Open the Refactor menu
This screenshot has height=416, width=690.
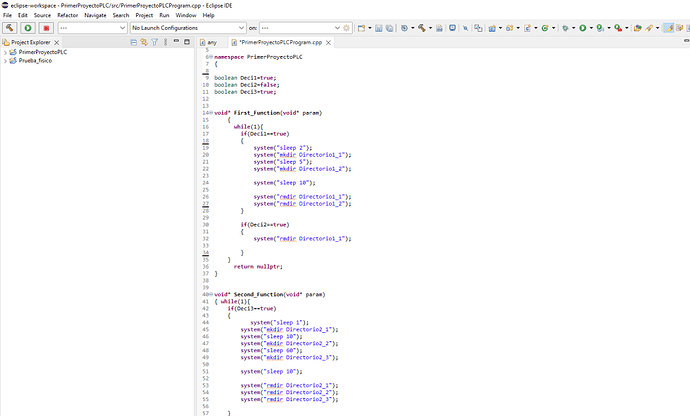click(67, 16)
